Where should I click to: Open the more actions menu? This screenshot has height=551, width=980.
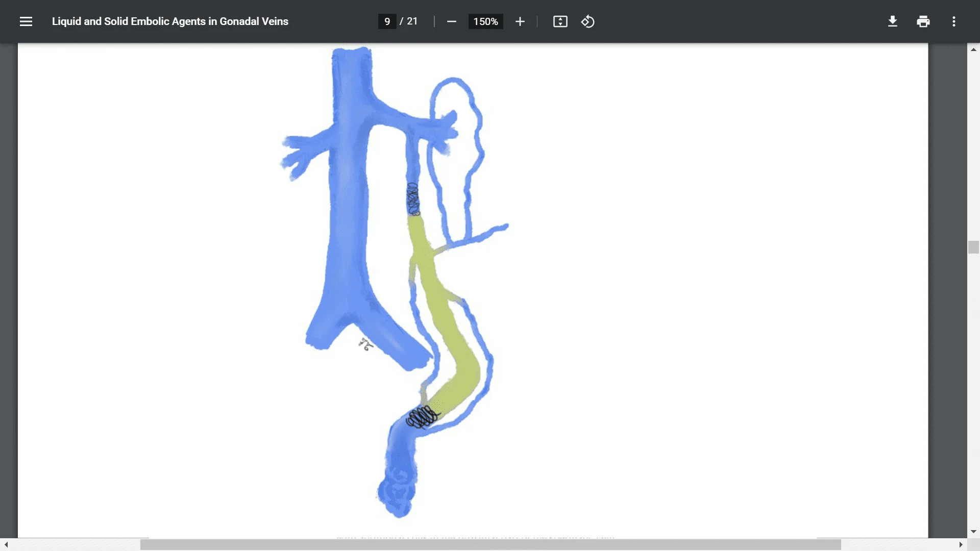(954, 21)
